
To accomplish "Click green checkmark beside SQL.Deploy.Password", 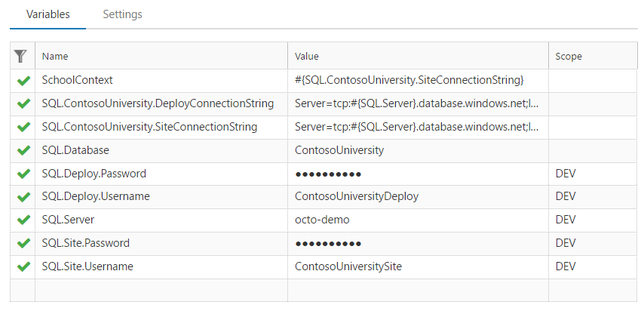I will [23, 174].
